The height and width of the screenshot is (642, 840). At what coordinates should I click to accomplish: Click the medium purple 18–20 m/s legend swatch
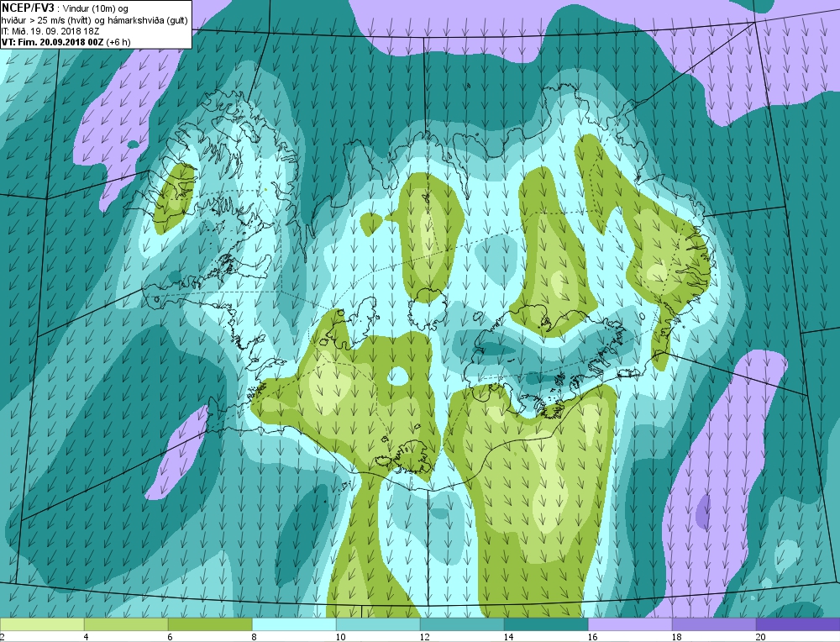tap(714, 624)
